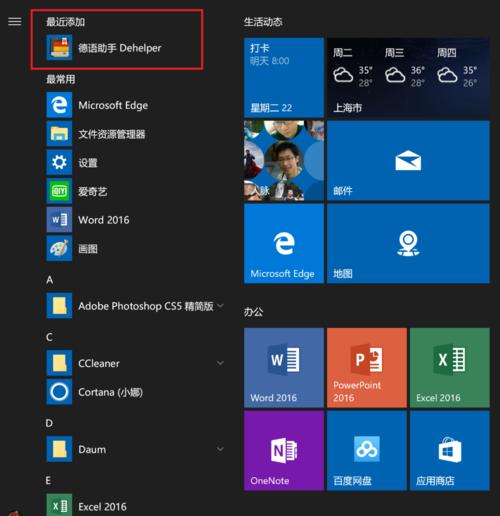500x516 pixels.
Task: Expand the CCleaner folder chevron
Action: point(220,363)
